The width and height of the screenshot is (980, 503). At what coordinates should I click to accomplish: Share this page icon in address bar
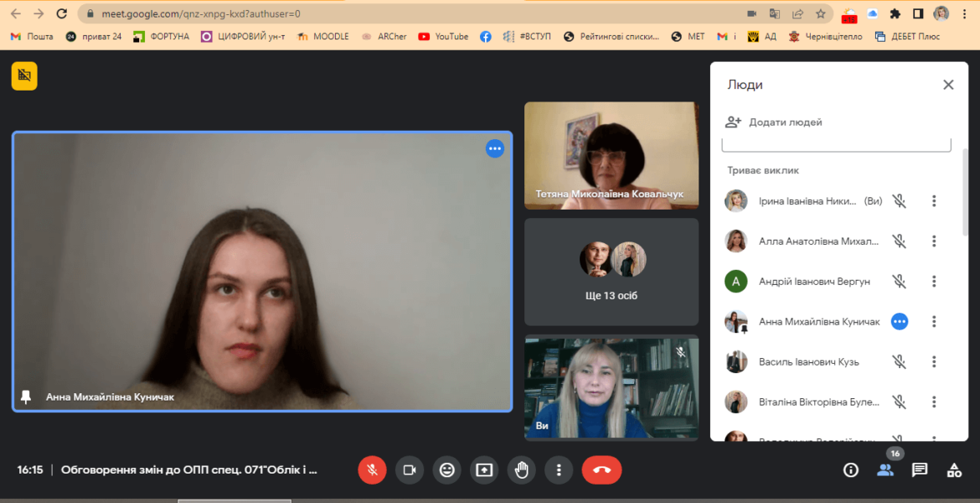(x=797, y=13)
